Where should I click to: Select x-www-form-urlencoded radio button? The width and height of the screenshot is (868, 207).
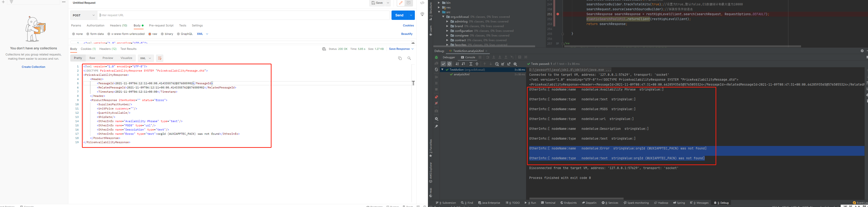tap(109, 34)
